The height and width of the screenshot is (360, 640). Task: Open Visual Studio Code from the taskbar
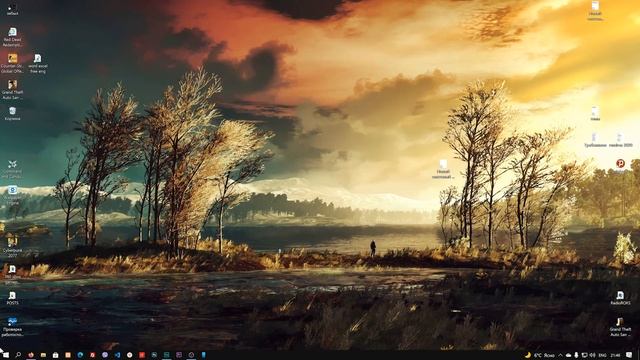[117, 355]
